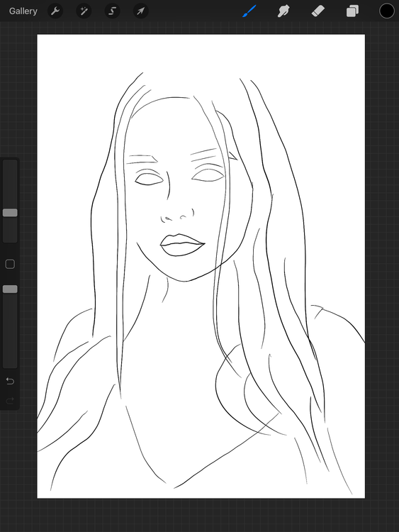Tap the drawing canvas on the lips
This screenshot has width=399, height=532.
click(x=182, y=245)
